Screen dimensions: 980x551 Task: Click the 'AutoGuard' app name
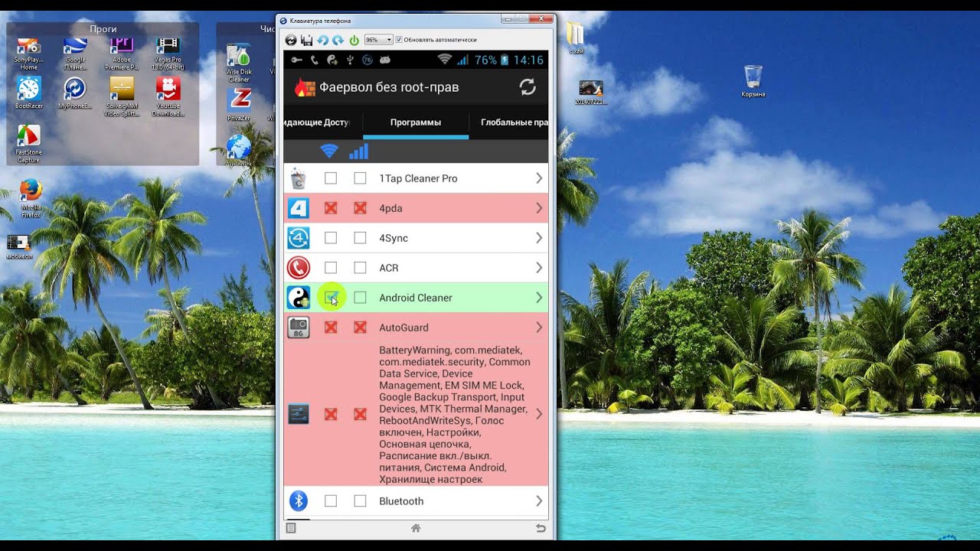[x=403, y=328]
